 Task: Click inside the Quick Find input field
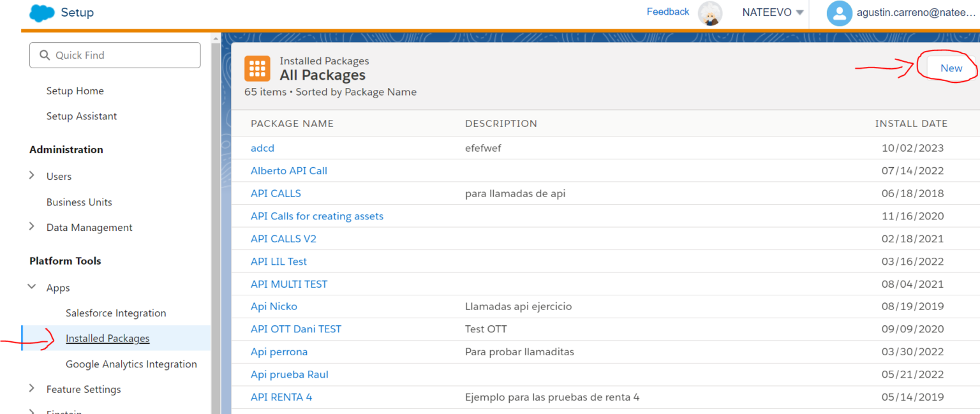coord(115,55)
